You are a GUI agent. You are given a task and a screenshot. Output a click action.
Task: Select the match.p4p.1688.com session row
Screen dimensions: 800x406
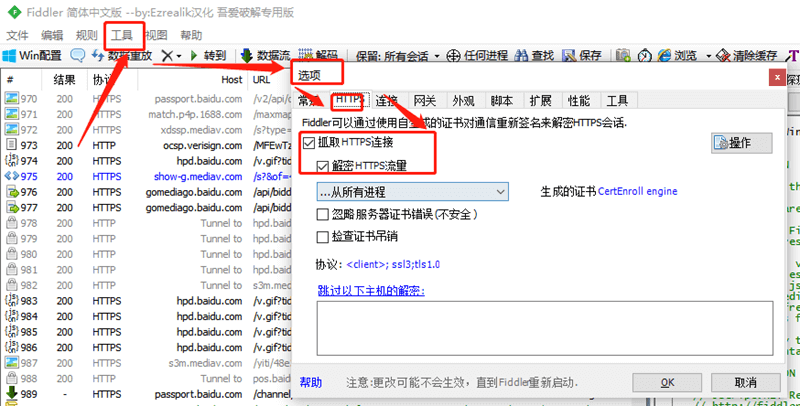[147, 114]
